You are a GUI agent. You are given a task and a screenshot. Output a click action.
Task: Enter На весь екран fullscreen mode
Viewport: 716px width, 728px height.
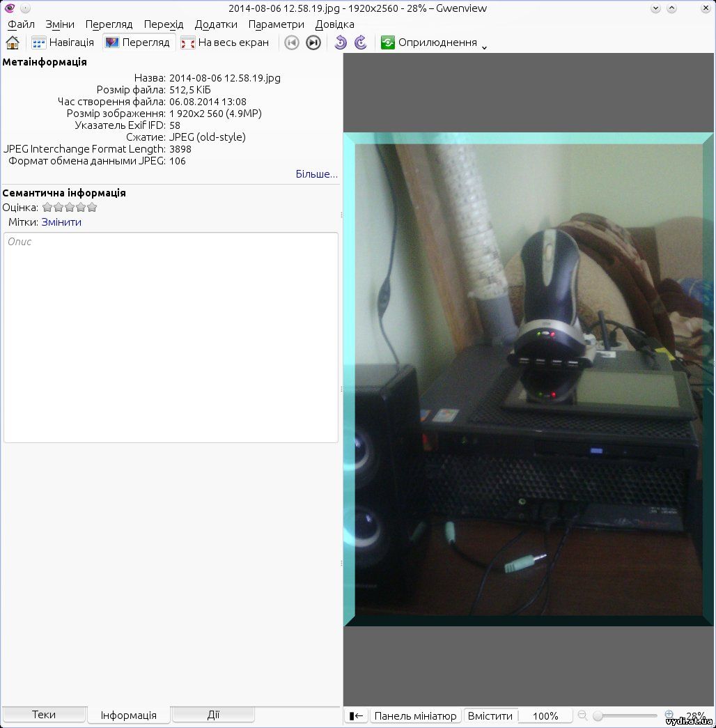pos(225,42)
